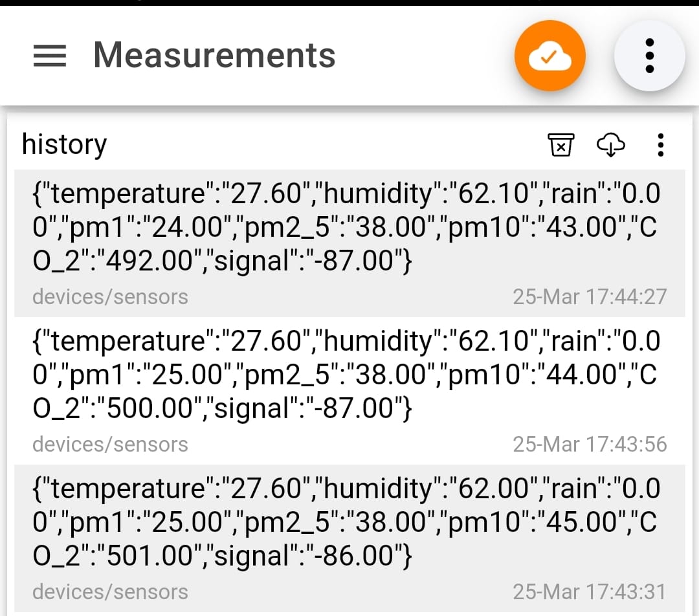Click the history card title label
The width and height of the screenshot is (699, 616).
tap(64, 144)
